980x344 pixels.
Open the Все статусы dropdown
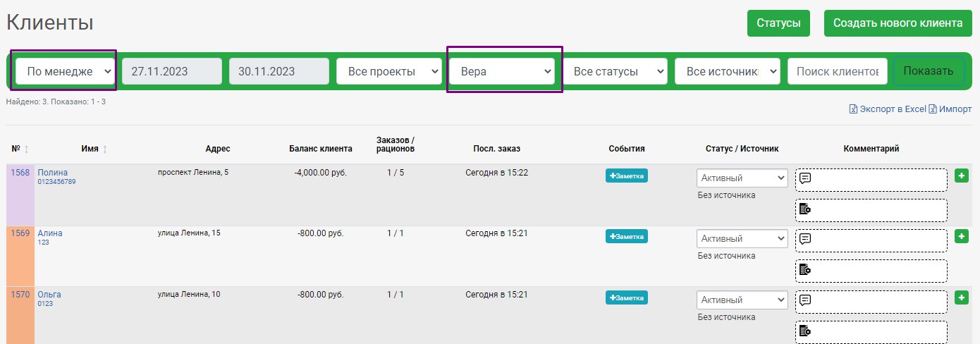[x=615, y=71]
